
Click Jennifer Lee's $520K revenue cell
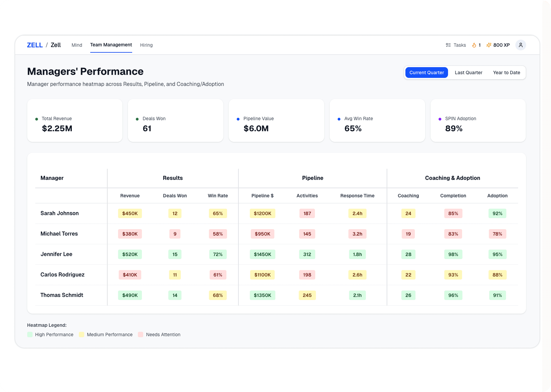[130, 254]
